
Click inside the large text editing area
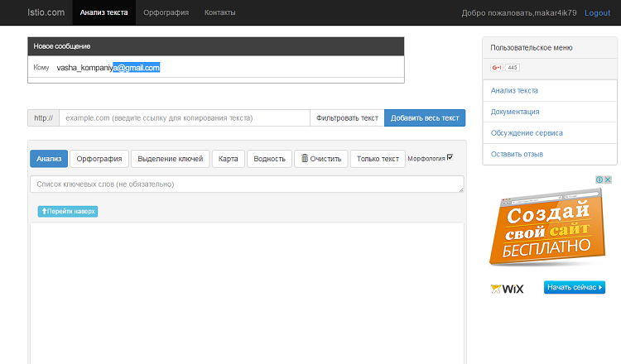coord(247,293)
